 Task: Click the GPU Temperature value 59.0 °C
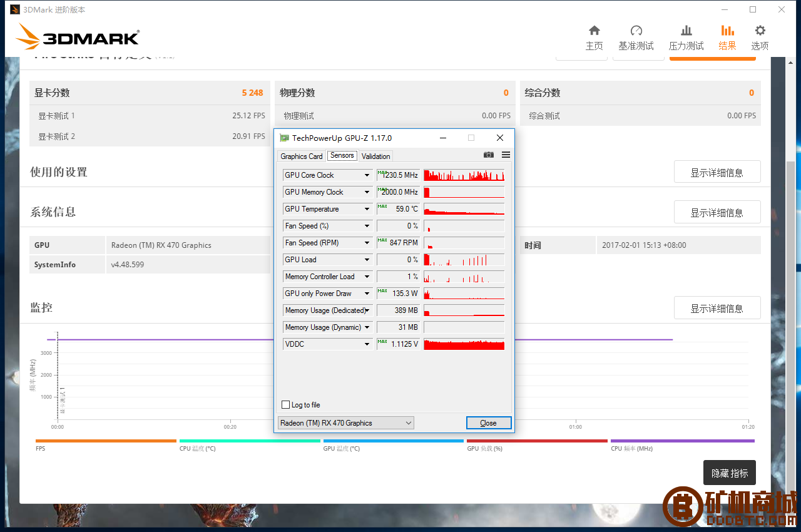(398, 209)
